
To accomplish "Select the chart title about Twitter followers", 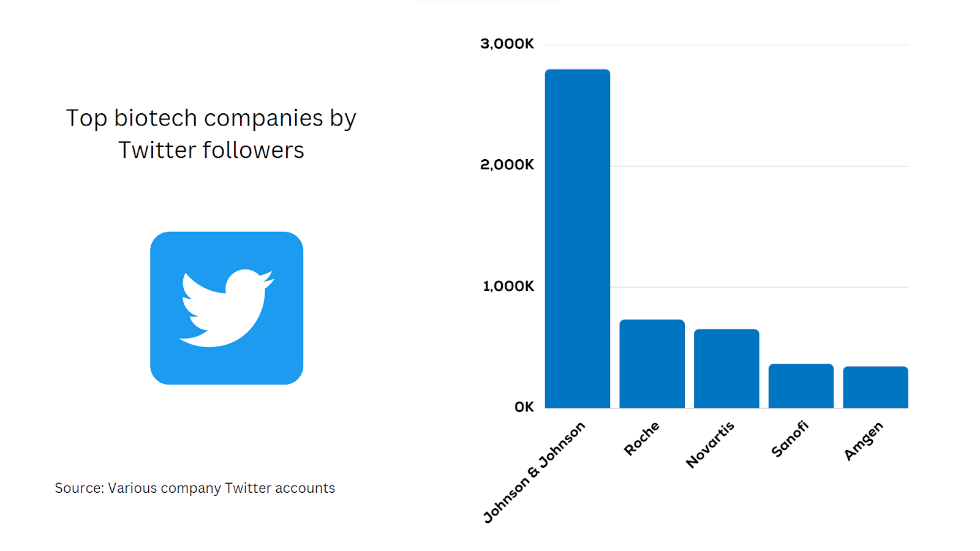I will point(211,133).
